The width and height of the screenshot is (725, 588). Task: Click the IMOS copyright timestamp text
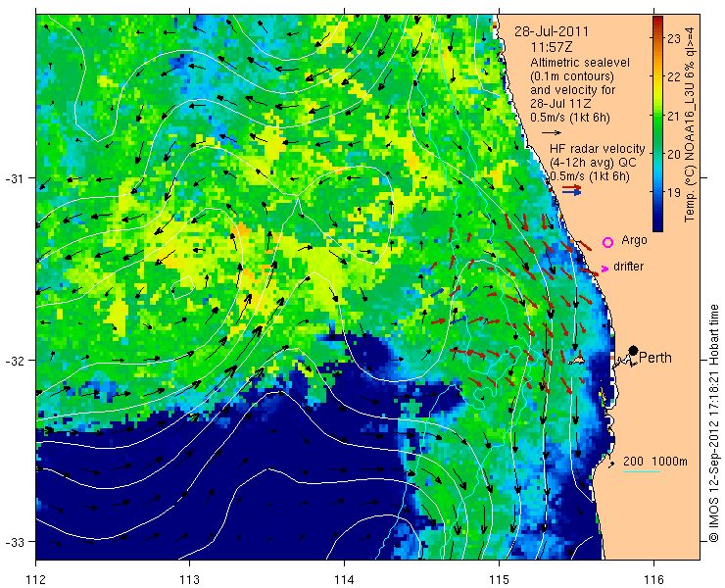tap(714, 422)
